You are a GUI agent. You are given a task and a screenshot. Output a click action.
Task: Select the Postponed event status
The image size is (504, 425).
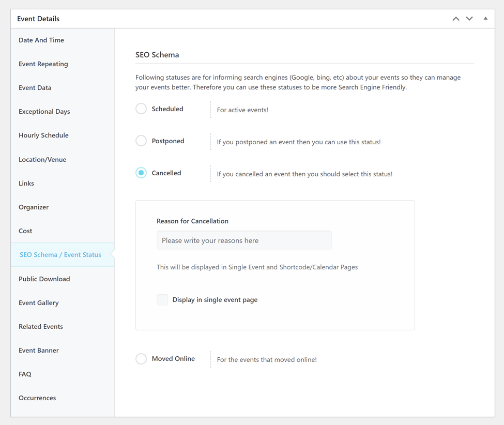[141, 141]
